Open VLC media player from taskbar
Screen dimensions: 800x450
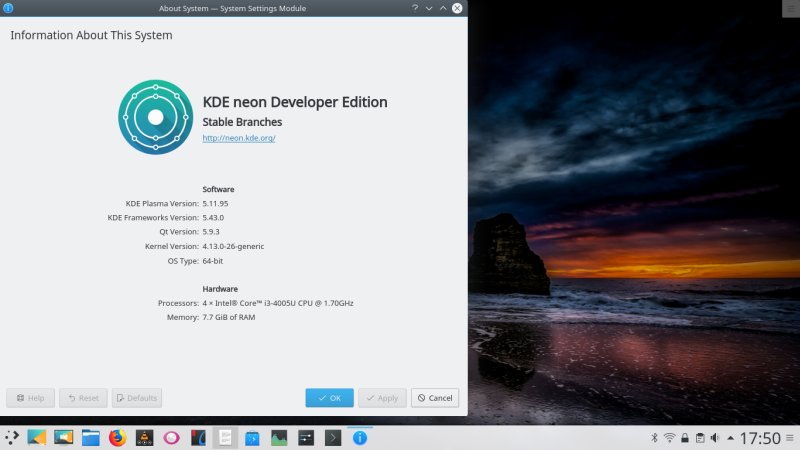click(144, 437)
